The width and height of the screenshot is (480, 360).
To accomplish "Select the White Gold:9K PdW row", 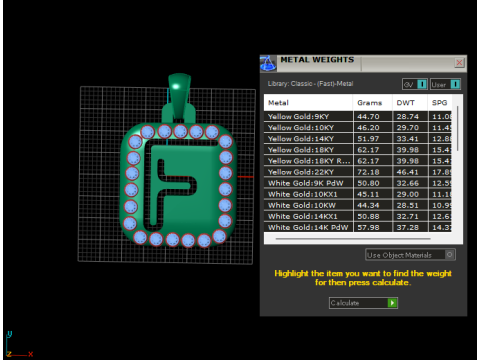I will pos(358,183).
